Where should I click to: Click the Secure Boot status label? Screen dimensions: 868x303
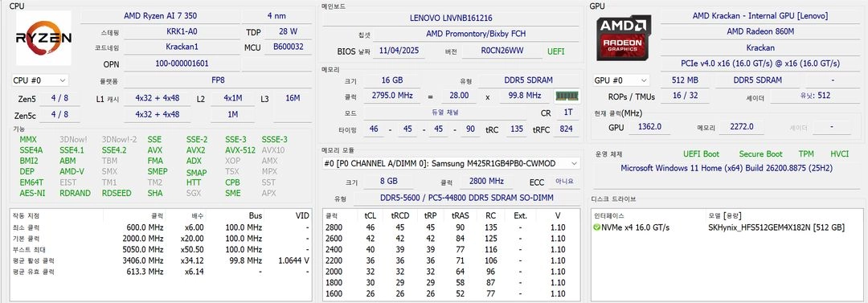pos(760,154)
